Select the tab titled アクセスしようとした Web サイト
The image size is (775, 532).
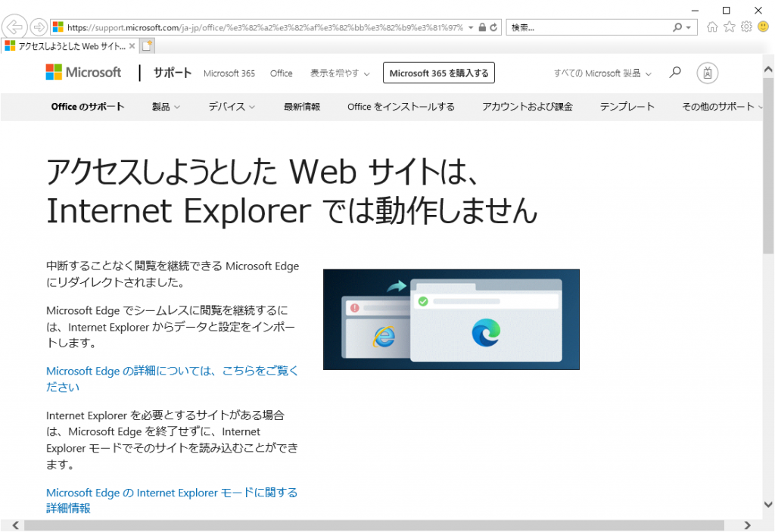(x=69, y=46)
